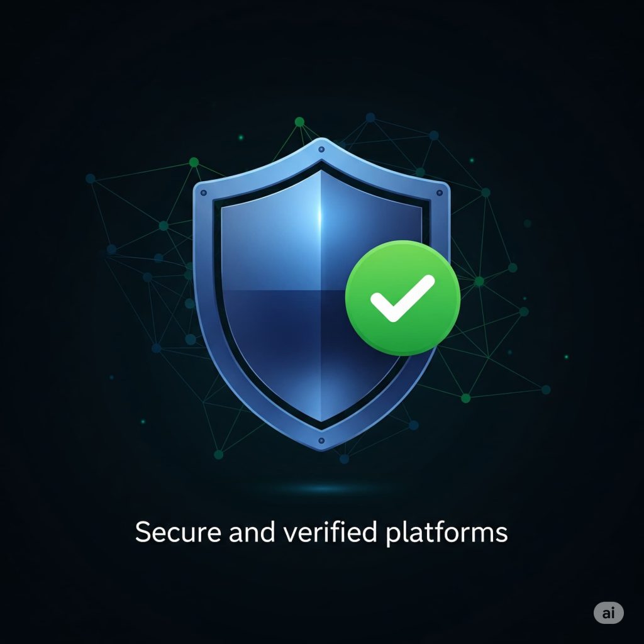Click the rivet on the shield's upper-left corner
Viewport: 644px width, 644px height.
[x=203, y=192]
